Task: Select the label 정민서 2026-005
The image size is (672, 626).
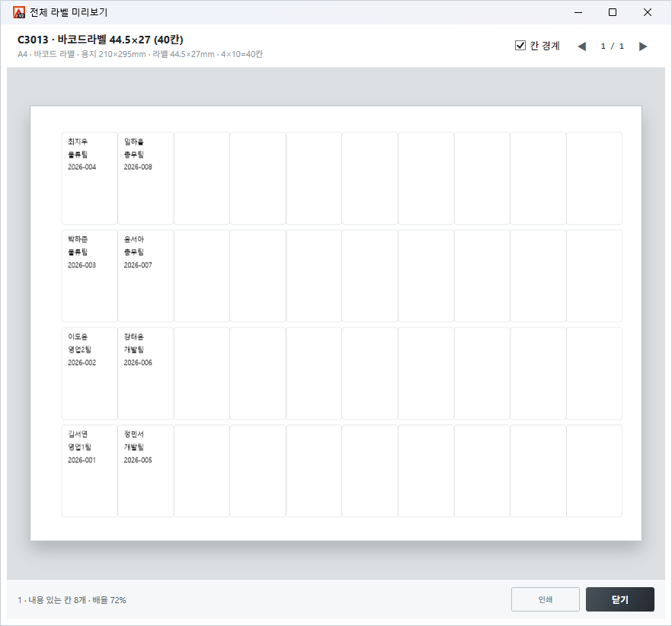Action: (146, 471)
